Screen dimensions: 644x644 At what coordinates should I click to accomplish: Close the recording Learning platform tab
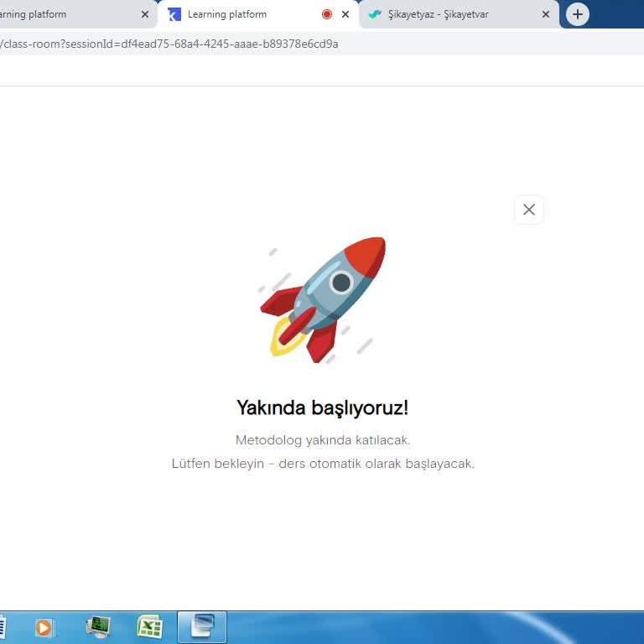coord(345,14)
